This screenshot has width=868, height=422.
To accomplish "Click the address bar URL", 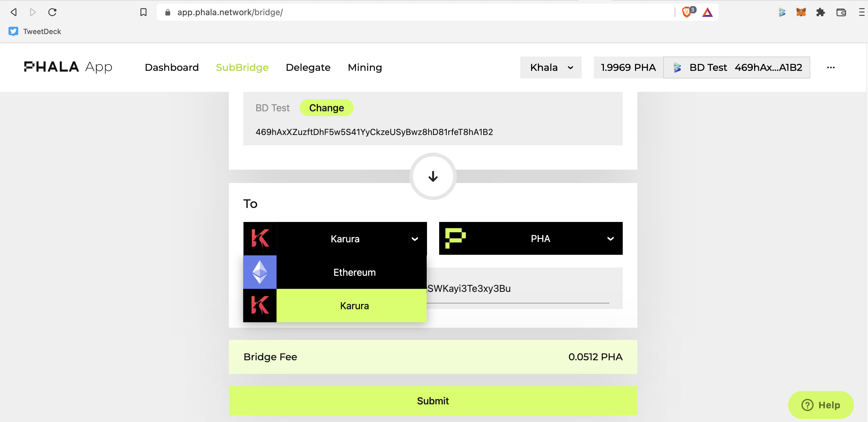I will pos(230,12).
